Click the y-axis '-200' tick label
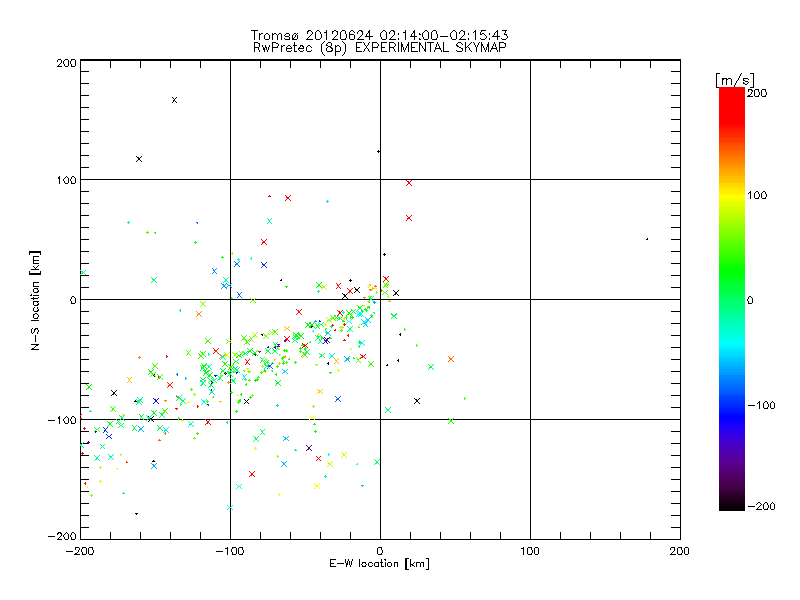 (63, 536)
